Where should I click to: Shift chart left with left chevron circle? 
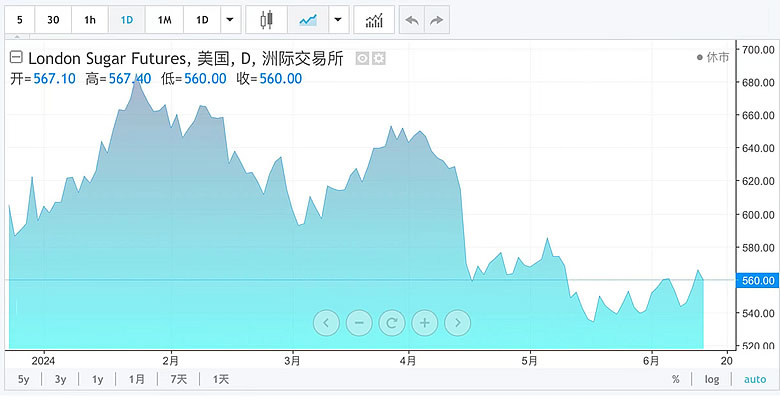click(326, 323)
